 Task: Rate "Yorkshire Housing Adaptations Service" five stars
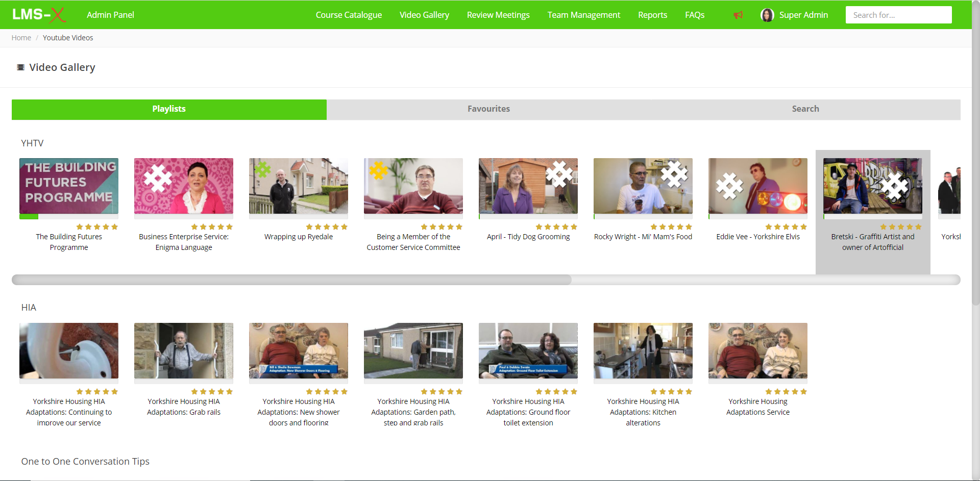(804, 392)
